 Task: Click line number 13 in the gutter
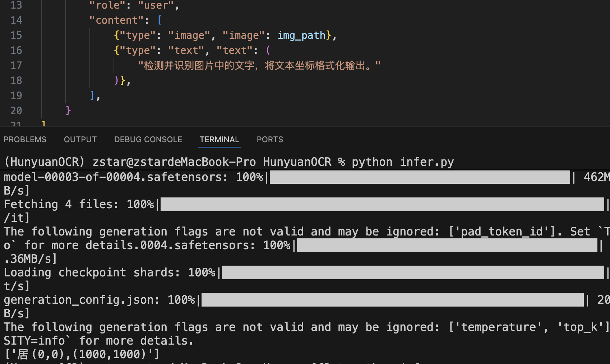tap(16, 5)
